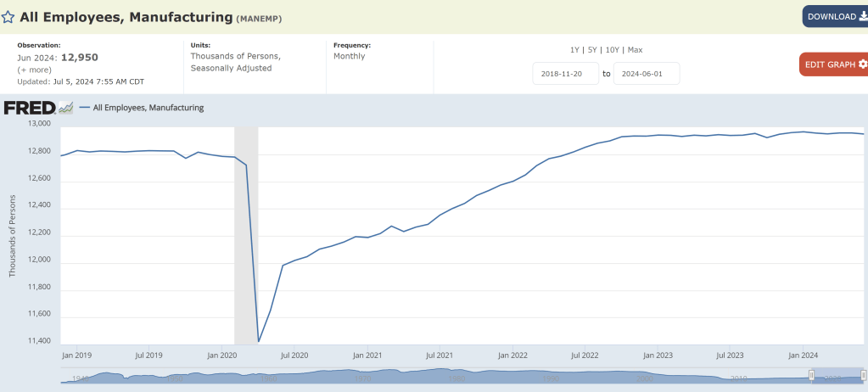Click the 'All Employees, Manufacturing' page title
868x392 pixels.
(126, 17)
